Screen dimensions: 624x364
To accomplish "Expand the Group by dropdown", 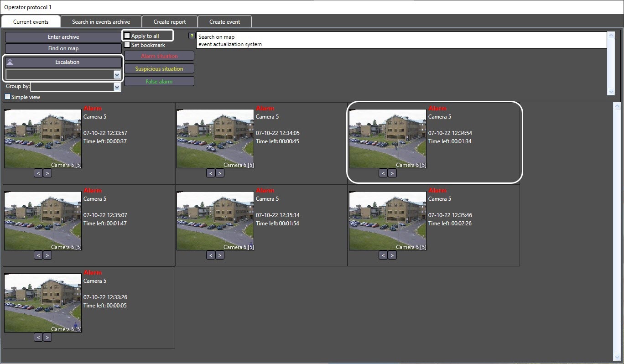I will tap(117, 87).
